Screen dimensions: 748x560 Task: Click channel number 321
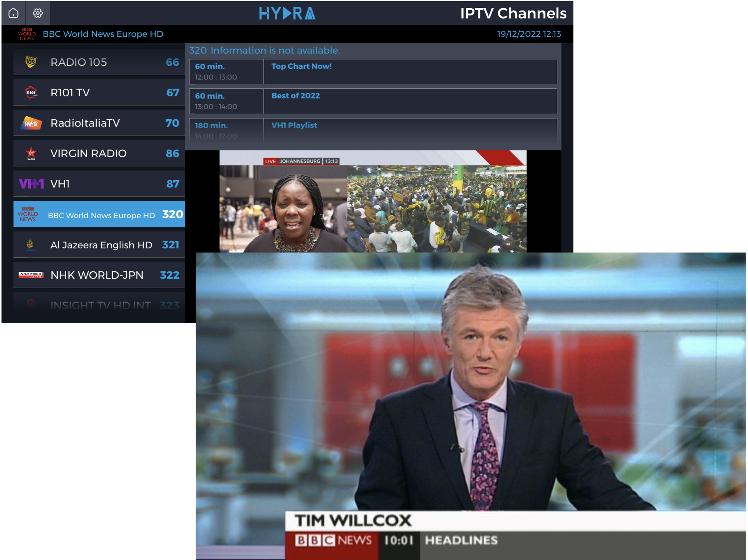click(x=170, y=245)
